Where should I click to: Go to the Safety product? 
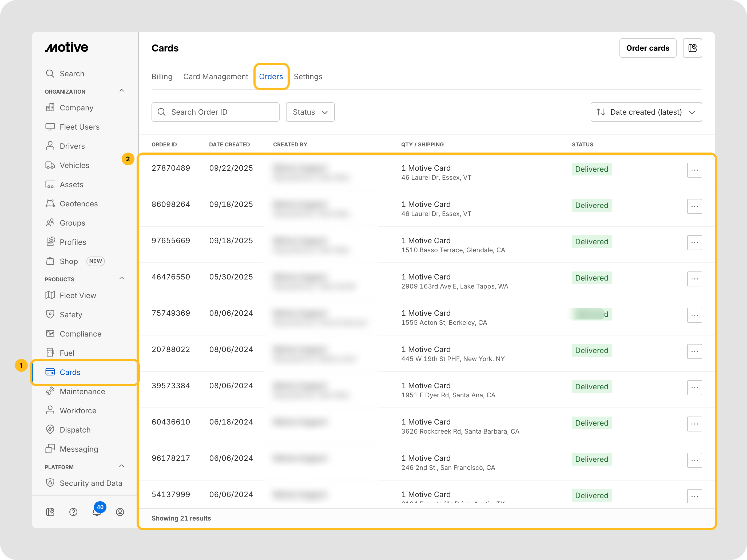[x=71, y=315]
